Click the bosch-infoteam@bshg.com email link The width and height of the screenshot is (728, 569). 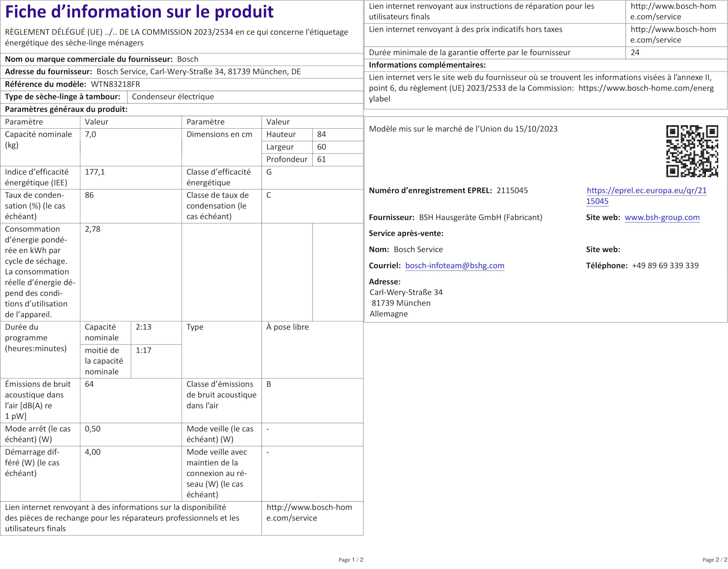(454, 265)
